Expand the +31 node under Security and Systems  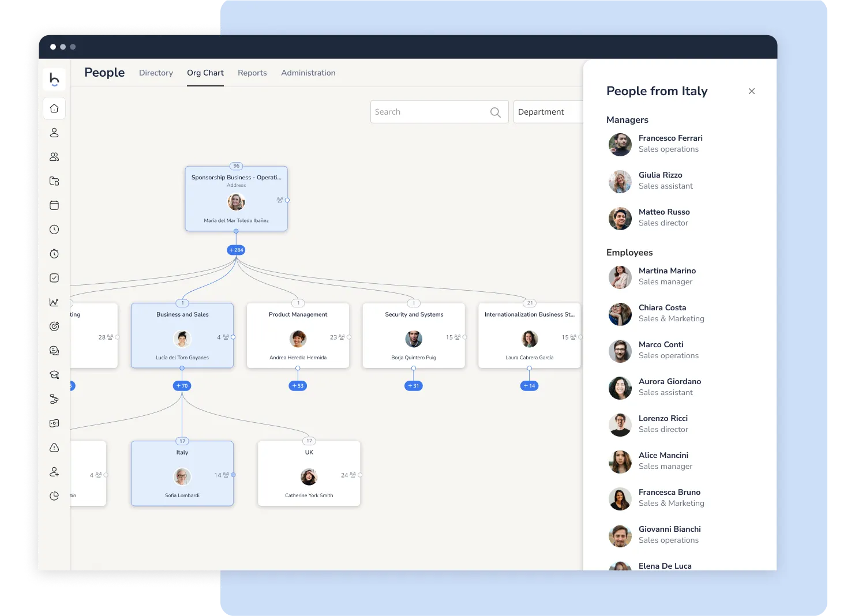click(x=414, y=386)
